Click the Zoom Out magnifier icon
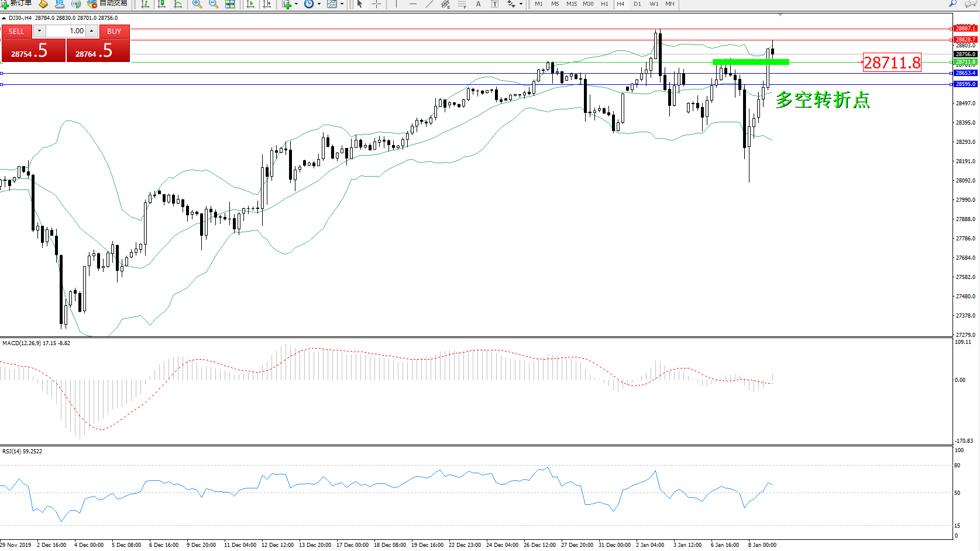The image size is (980, 551). pyautogui.click(x=214, y=4)
